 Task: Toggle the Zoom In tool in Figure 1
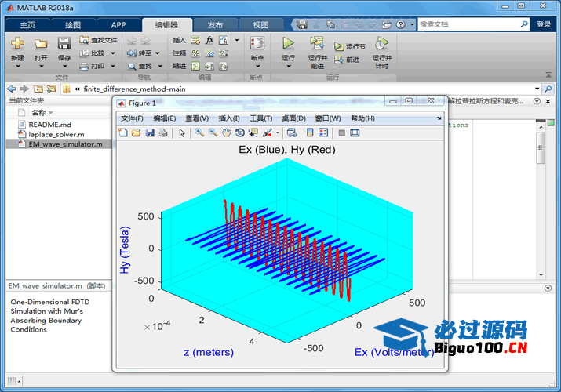(x=199, y=132)
